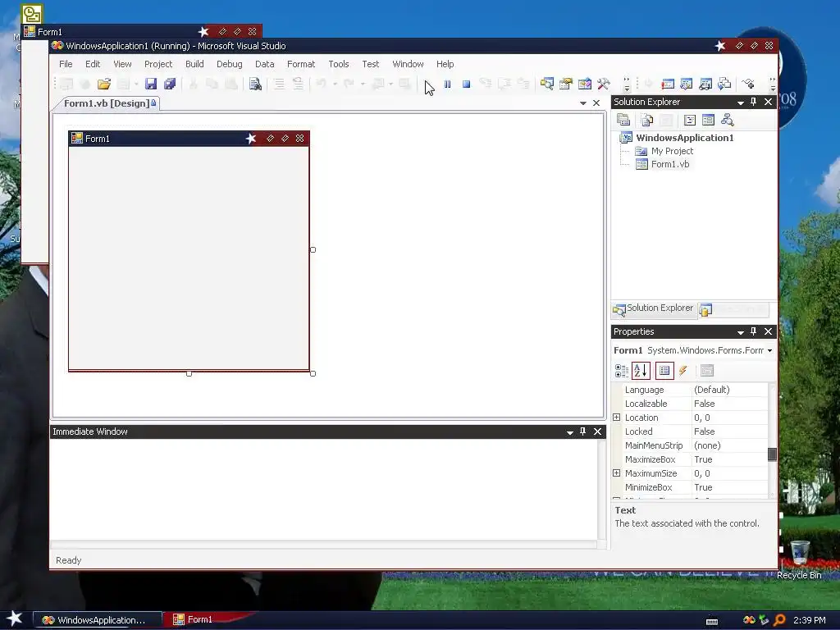Switch to WindowsApplication taskbar button
The height and width of the screenshot is (630, 840).
[98, 620]
